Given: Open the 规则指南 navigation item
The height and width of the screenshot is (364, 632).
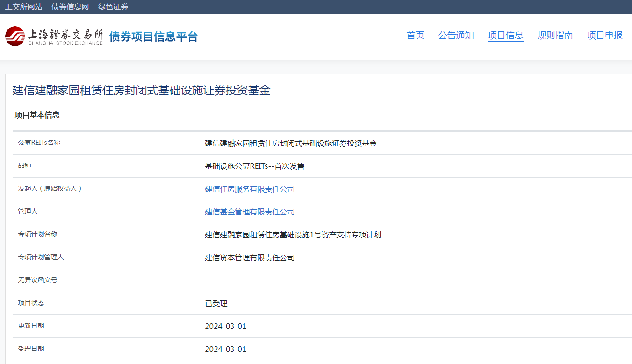Looking at the screenshot, I should click(555, 36).
